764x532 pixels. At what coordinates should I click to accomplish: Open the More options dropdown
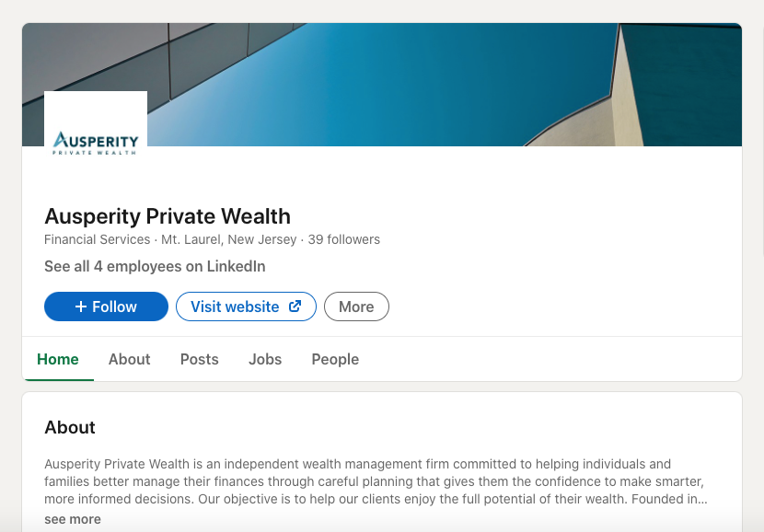click(x=356, y=306)
